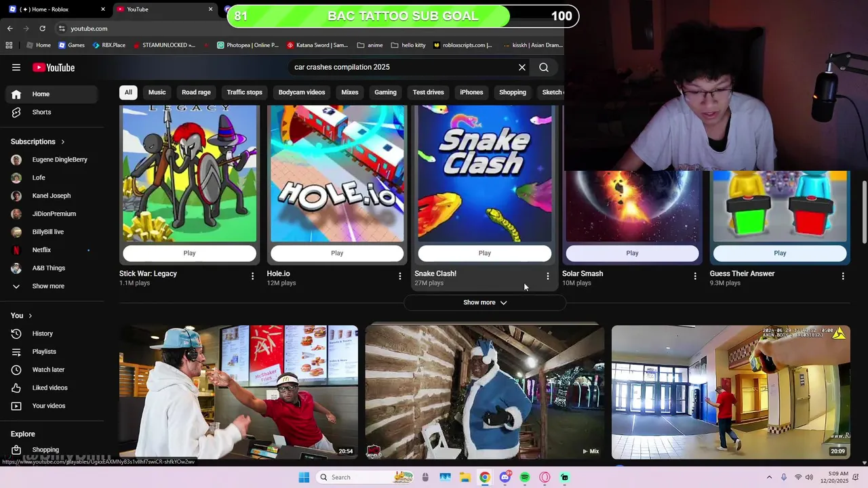Open Spotify from the taskbar
This screenshot has height=488, width=868.
point(525,477)
